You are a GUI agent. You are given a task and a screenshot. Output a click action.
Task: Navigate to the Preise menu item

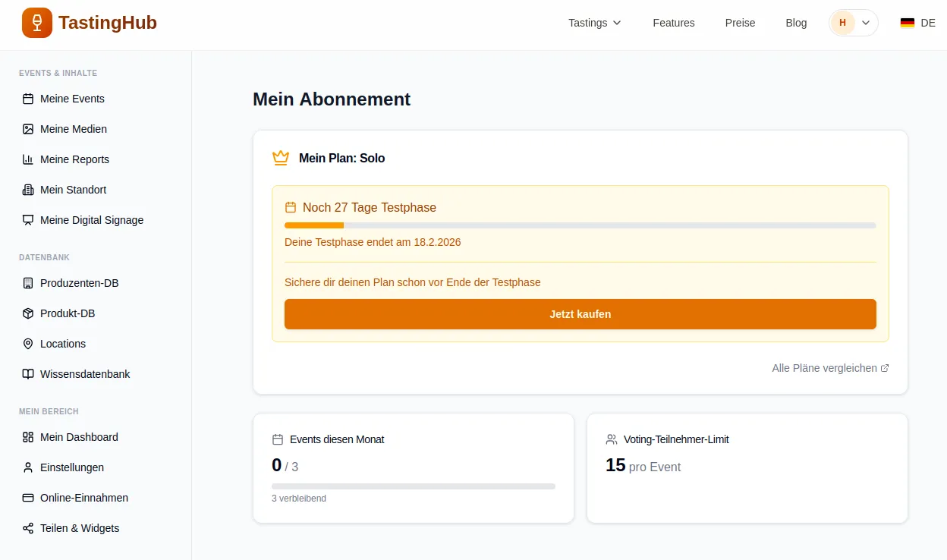[740, 23]
